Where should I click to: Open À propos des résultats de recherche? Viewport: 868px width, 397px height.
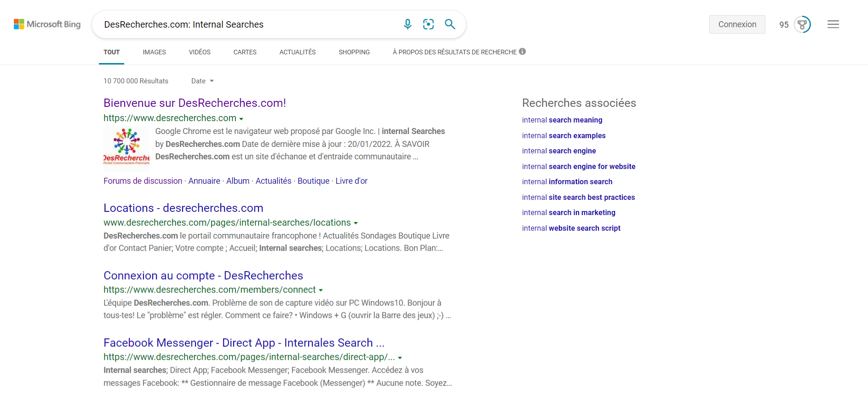coord(454,52)
